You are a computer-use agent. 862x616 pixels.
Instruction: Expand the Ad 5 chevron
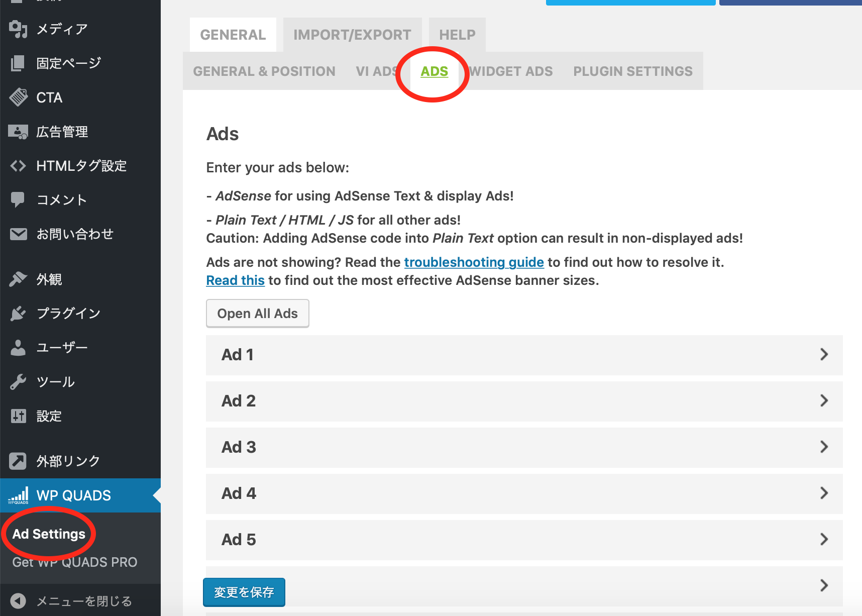[824, 539]
